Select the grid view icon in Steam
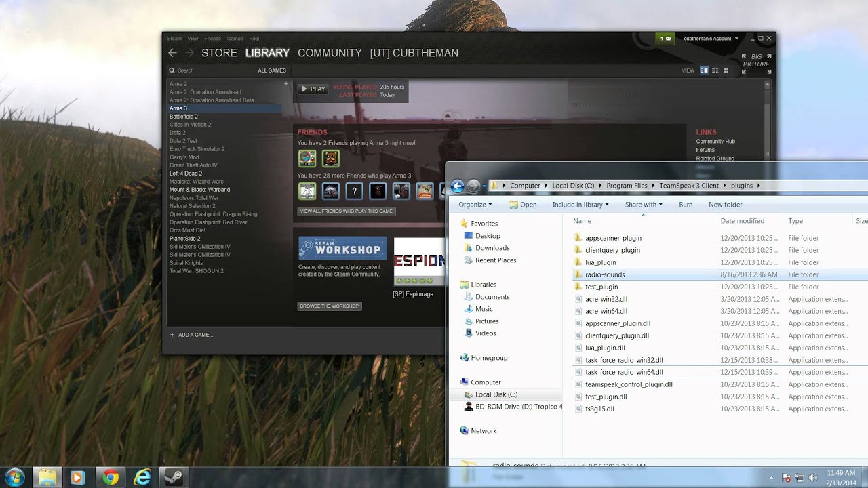The width and height of the screenshot is (868, 488). point(726,70)
